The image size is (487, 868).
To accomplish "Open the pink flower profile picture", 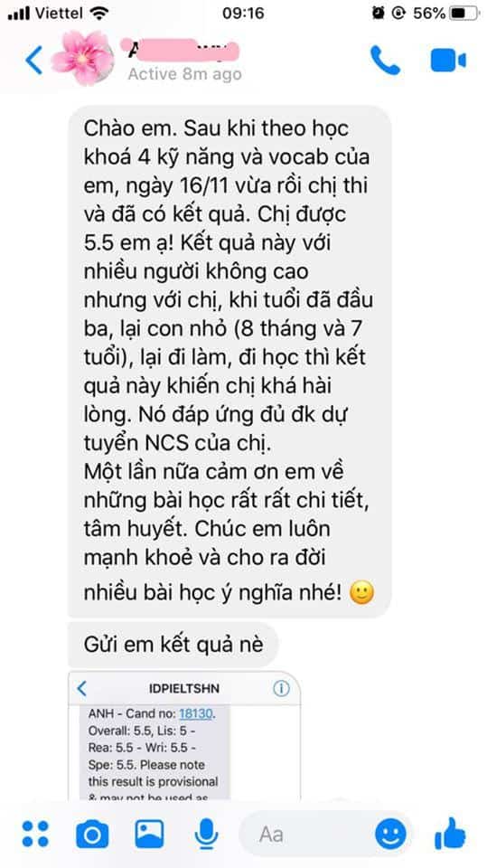I will [x=82, y=58].
